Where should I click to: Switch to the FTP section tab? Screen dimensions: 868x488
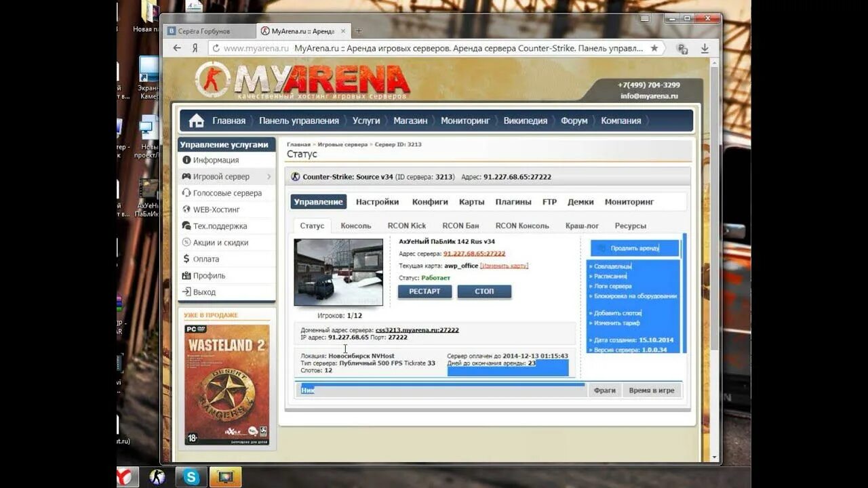pos(549,202)
